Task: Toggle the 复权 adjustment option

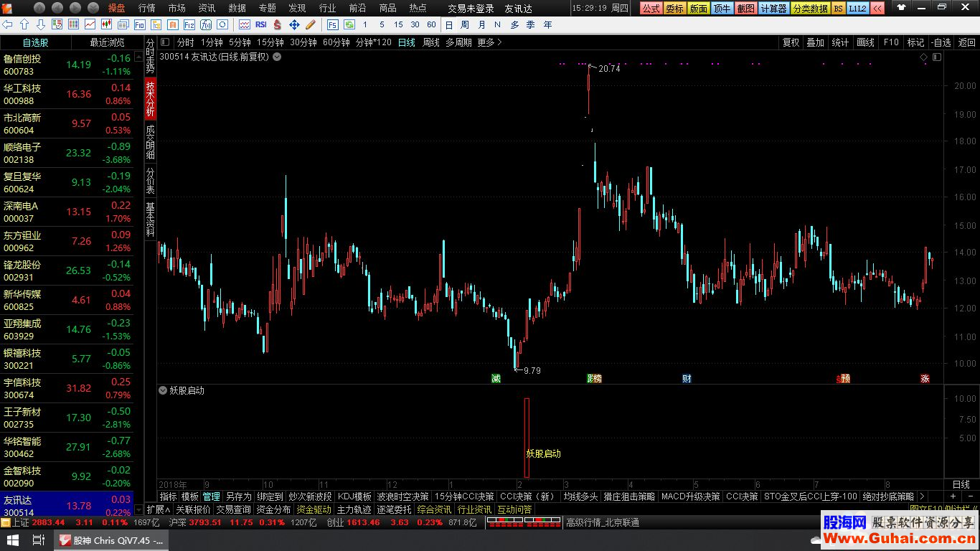Action: pos(791,42)
